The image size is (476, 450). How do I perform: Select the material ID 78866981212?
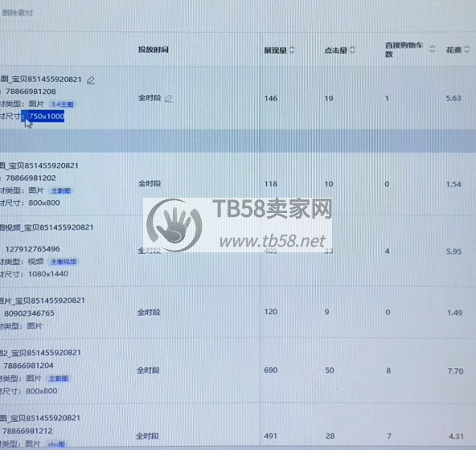click(x=27, y=431)
